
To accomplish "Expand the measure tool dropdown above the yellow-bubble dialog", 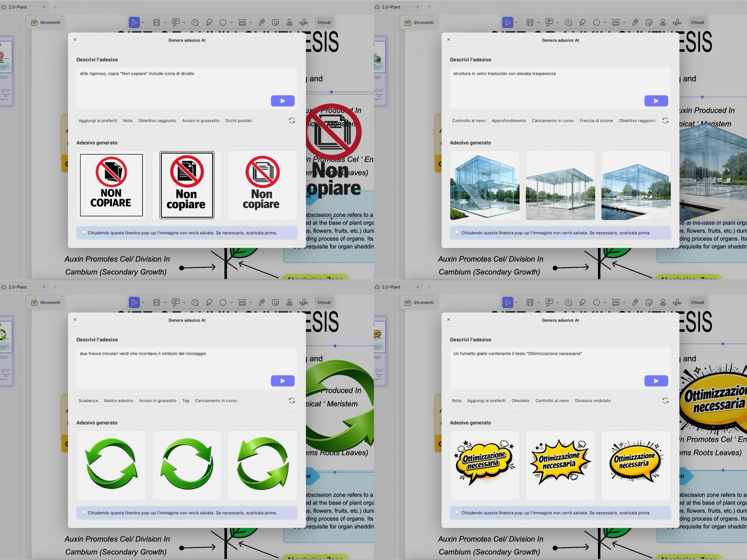I will pyautogui.click(x=624, y=302).
